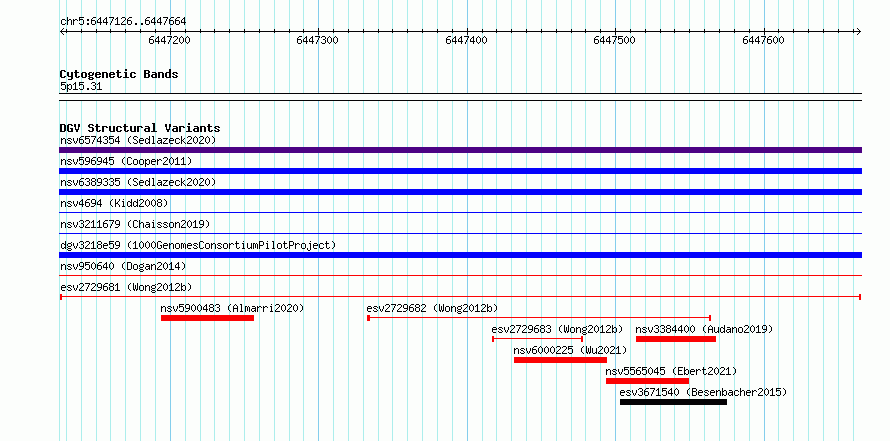Open the nsv596945 (Cooper2011) label
890x441 pixels.
tap(126, 161)
